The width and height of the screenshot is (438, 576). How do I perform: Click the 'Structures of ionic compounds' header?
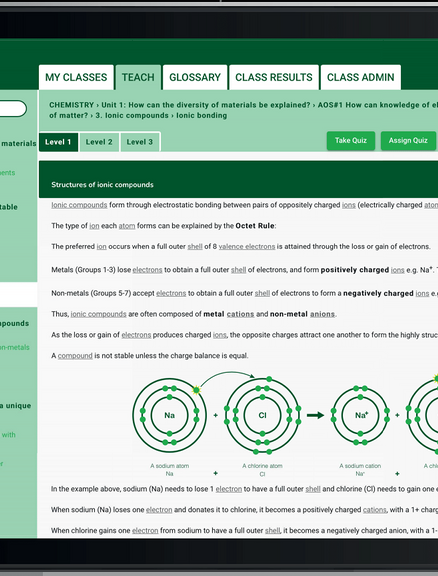pos(102,185)
